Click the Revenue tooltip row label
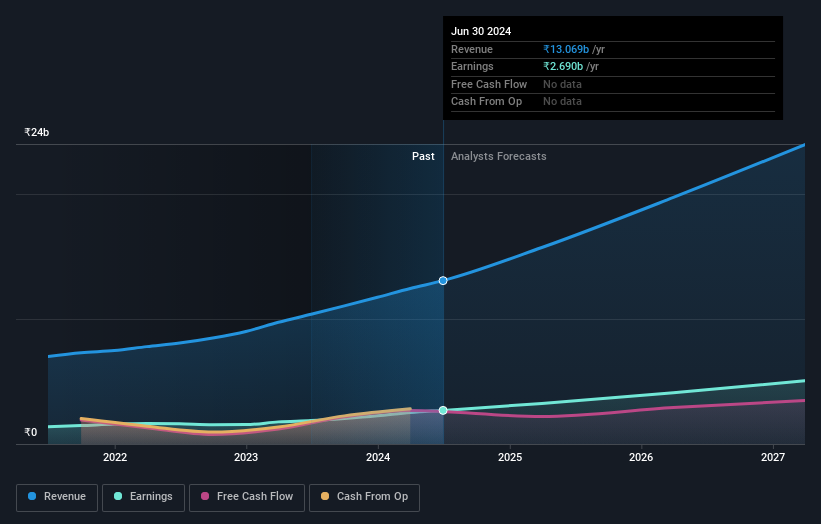This screenshot has height=524, width=821. (472, 49)
